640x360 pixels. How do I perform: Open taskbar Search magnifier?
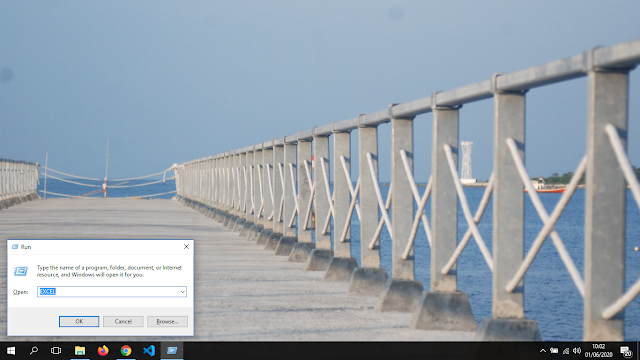click(34, 351)
